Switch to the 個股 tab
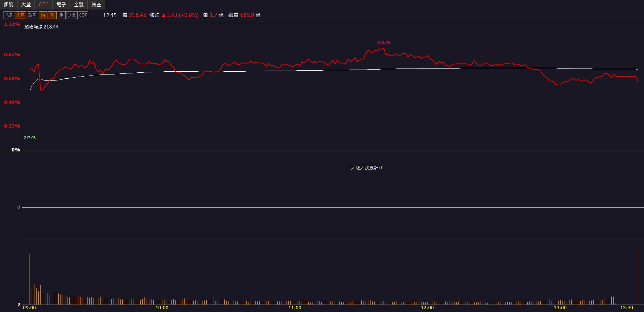This screenshot has height=312, width=644. pyautogui.click(x=8, y=5)
